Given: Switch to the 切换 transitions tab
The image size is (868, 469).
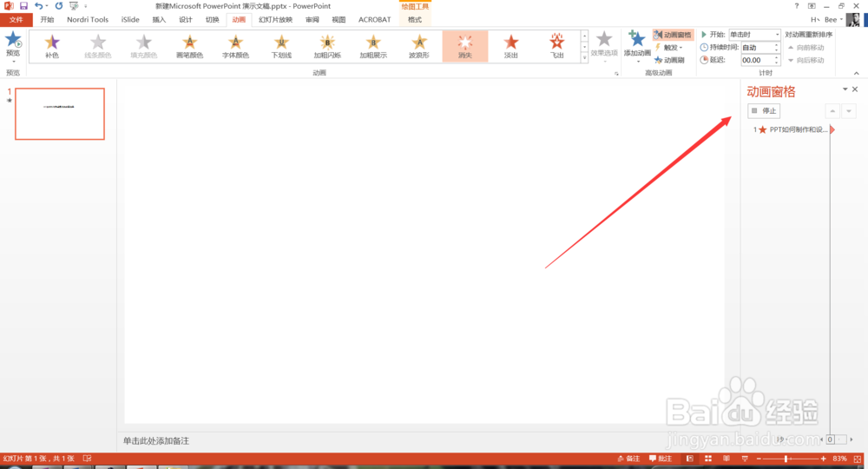Looking at the screenshot, I should pyautogui.click(x=212, y=19).
